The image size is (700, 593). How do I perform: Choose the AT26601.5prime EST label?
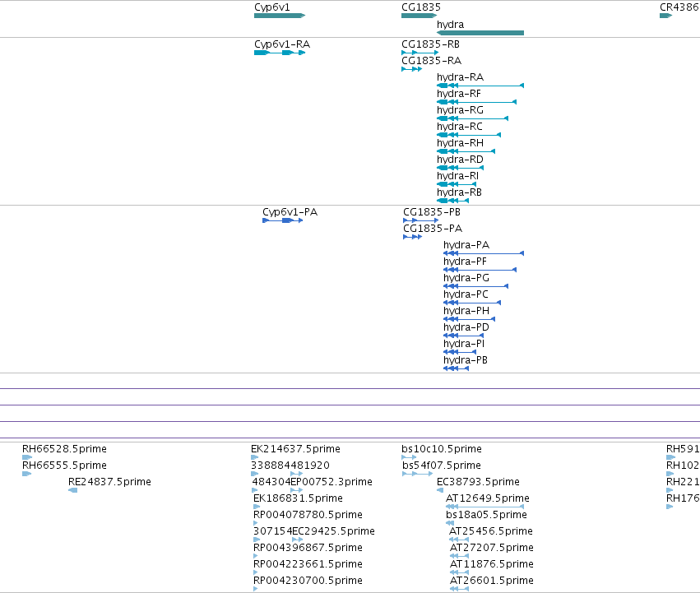pyautogui.click(x=492, y=581)
